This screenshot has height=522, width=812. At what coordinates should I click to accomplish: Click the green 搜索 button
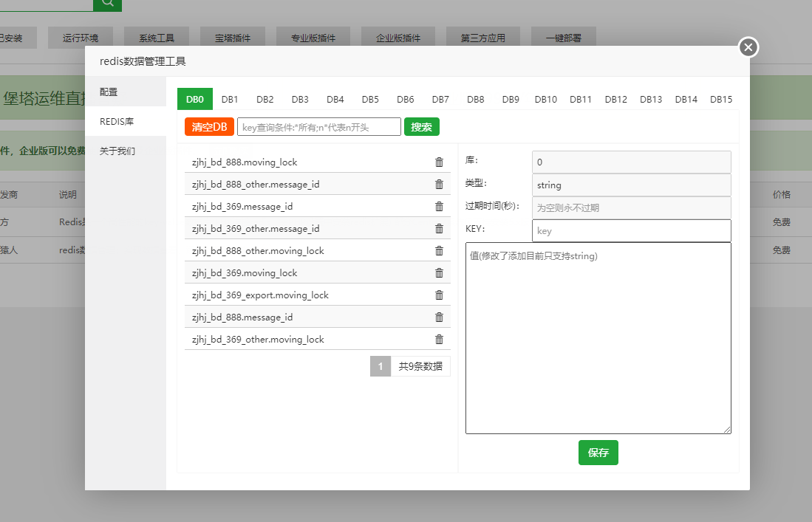pos(421,127)
